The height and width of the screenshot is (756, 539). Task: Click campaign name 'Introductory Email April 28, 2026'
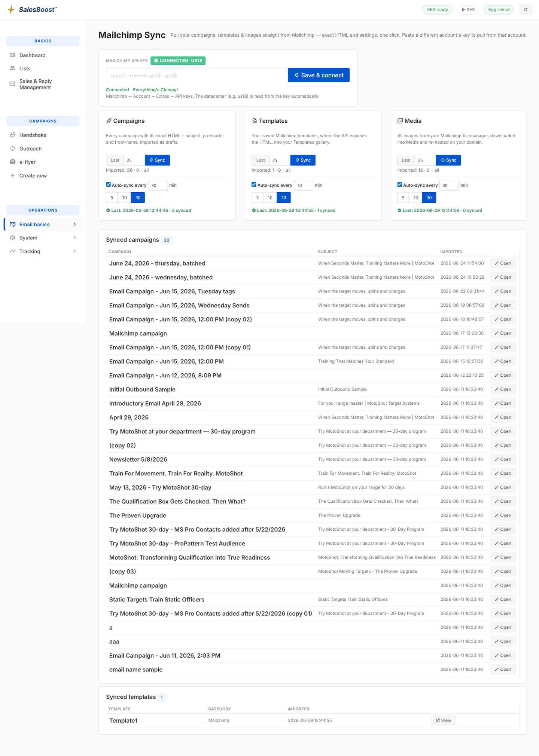[x=155, y=404]
